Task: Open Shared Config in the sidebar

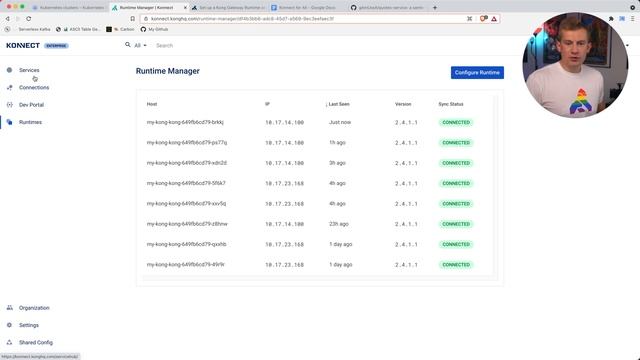Action: point(36,342)
